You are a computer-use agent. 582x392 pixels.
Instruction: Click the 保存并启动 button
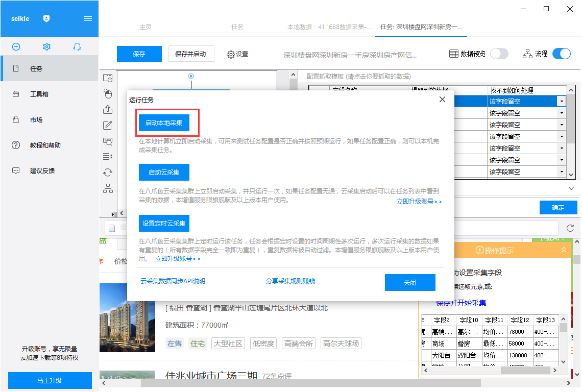(191, 54)
